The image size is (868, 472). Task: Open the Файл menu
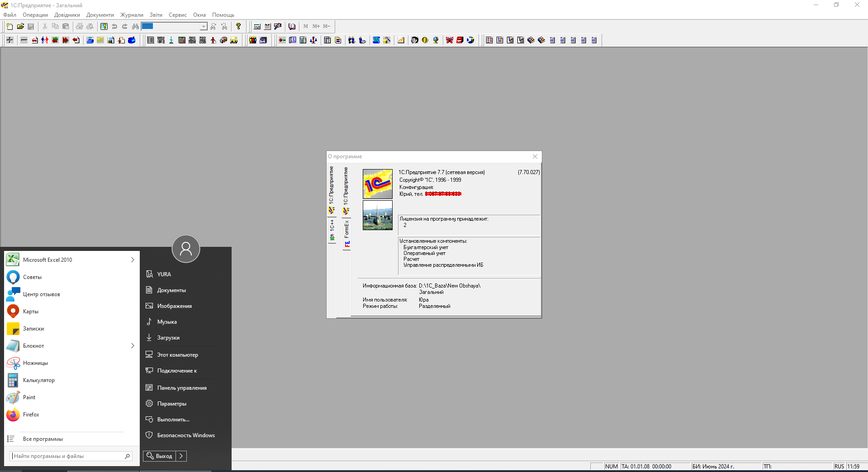(9, 15)
